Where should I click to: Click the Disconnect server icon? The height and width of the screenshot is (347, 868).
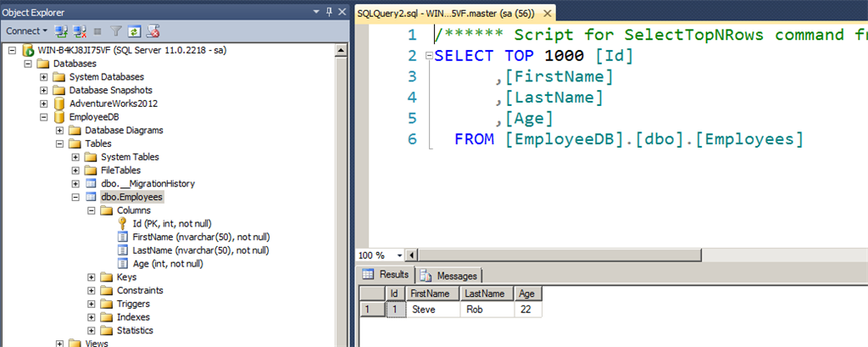tap(80, 31)
